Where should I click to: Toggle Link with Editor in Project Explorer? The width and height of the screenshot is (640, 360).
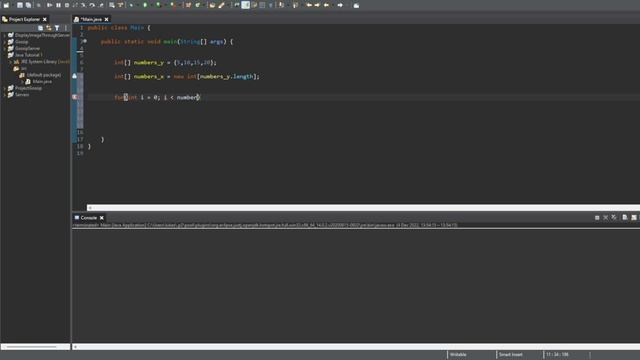(x=49, y=28)
